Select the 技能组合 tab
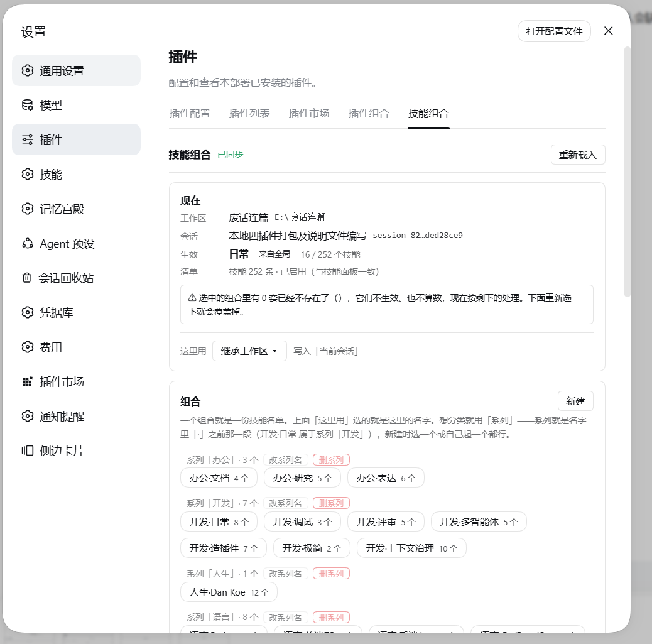Viewport: 652px width, 644px height. 428,114
